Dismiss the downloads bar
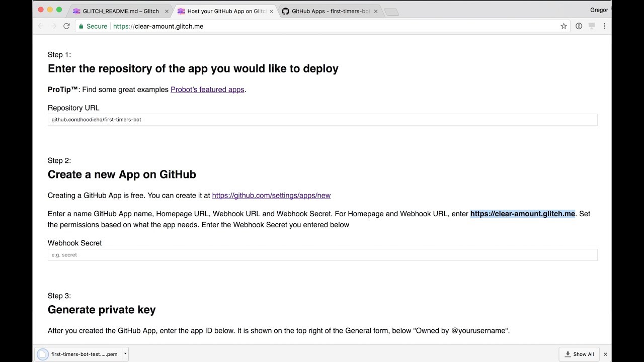Viewport: 644px width, 362px height. tap(605, 354)
